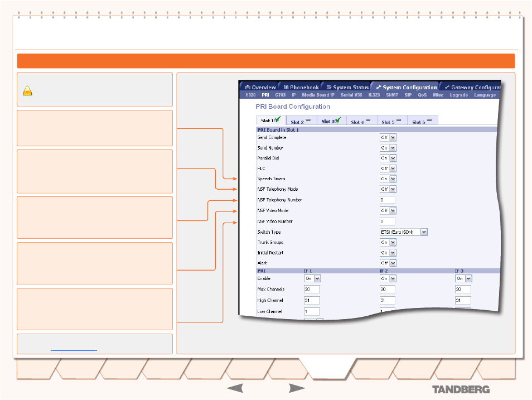Click IF 1 Max Channels field
532x400 pixels.
[x=312, y=290]
